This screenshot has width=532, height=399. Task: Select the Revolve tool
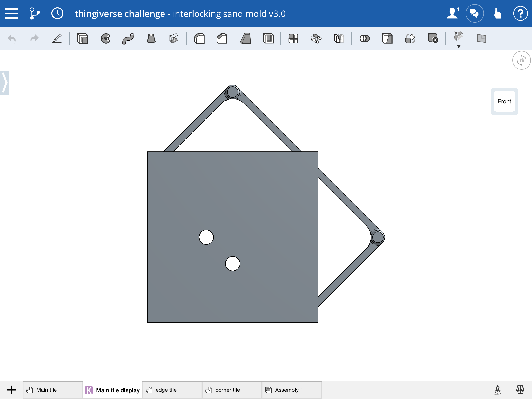click(x=105, y=38)
